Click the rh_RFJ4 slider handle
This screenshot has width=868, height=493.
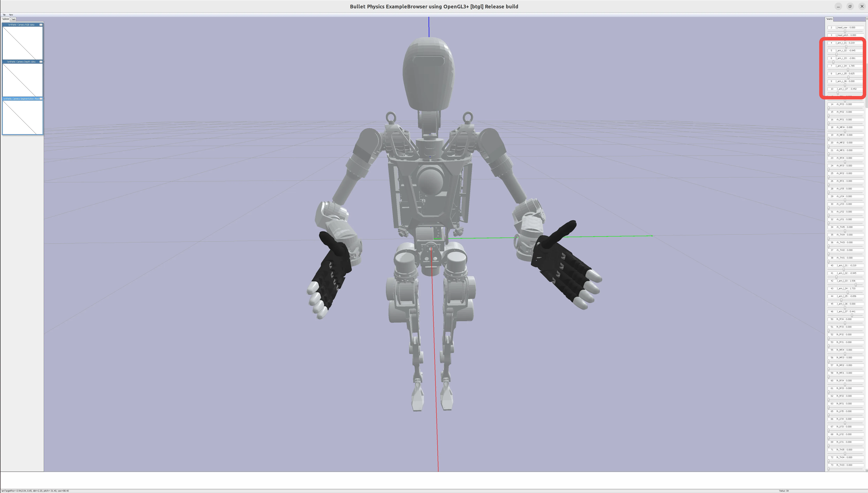[x=845, y=162]
